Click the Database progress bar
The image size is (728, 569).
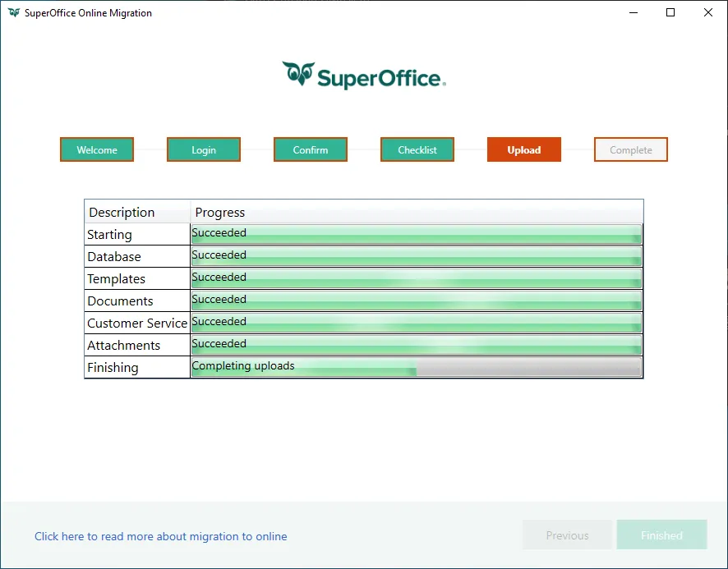(x=417, y=256)
